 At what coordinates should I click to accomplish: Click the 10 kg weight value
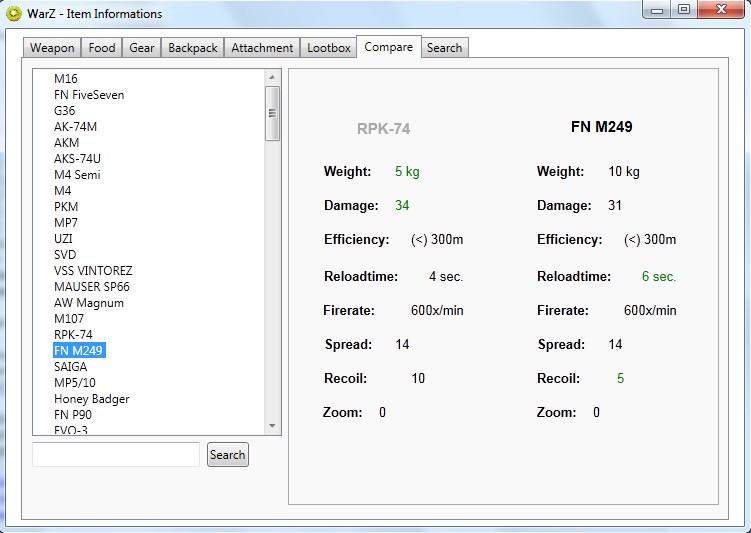(x=624, y=171)
